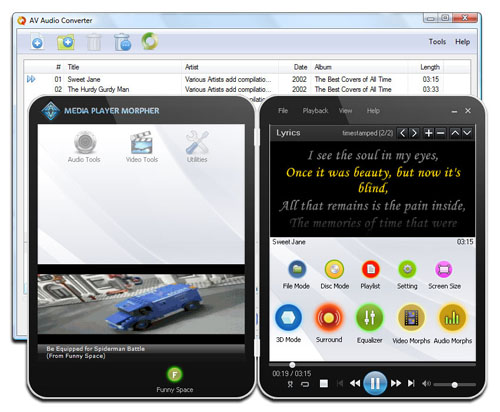Click the add file icon in AV Audio Converter
Viewport: 500px width, 412px height.
click(x=37, y=42)
